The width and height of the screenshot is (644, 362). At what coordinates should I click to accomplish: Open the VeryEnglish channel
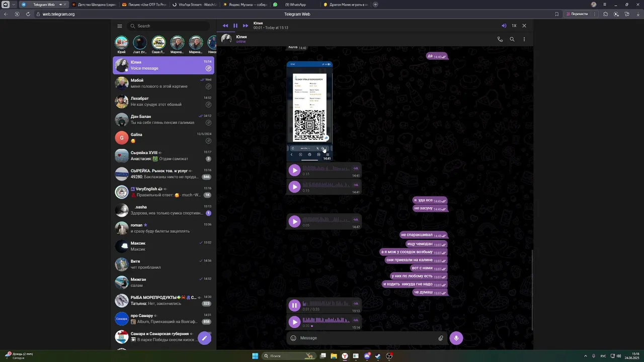tap(164, 192)
